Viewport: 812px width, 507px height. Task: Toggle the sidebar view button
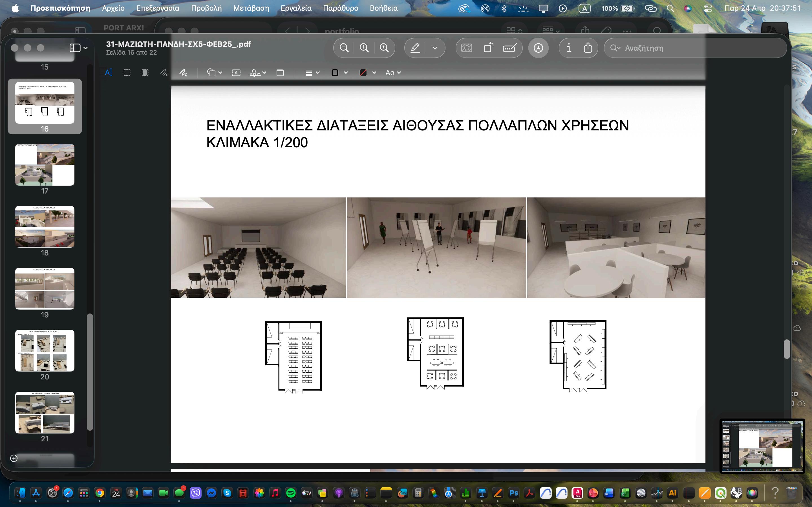click(x=75, y=48)
